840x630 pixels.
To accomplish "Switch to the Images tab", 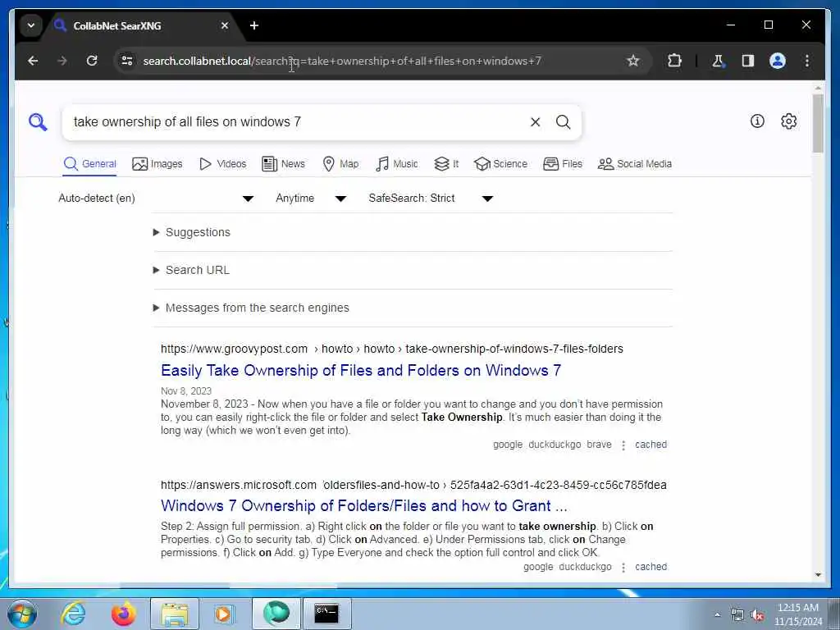I will pos(157,164).
